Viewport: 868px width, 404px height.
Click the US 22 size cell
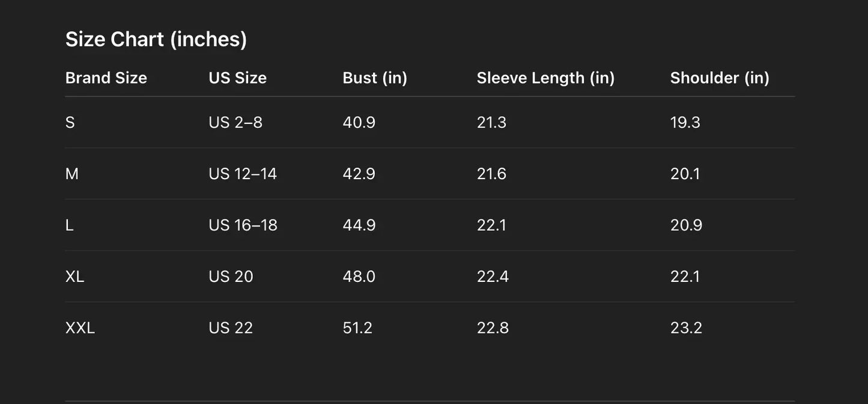[x=231, y=328]
